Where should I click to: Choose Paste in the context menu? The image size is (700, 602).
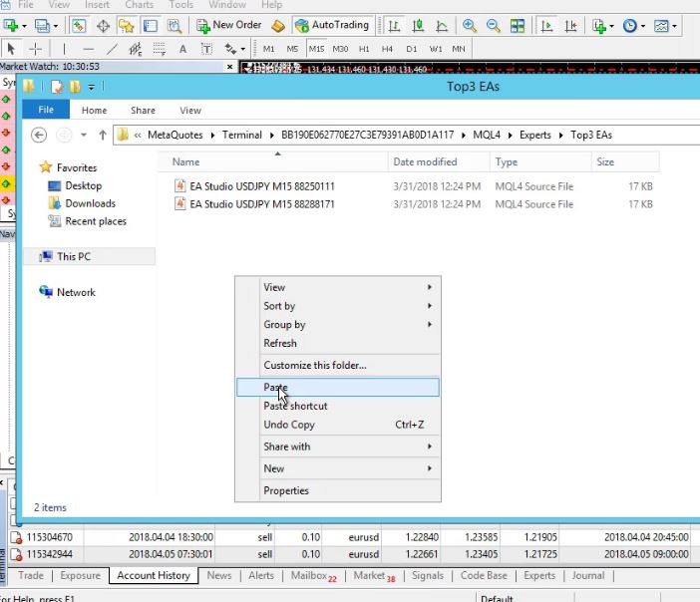pos(338,387)
